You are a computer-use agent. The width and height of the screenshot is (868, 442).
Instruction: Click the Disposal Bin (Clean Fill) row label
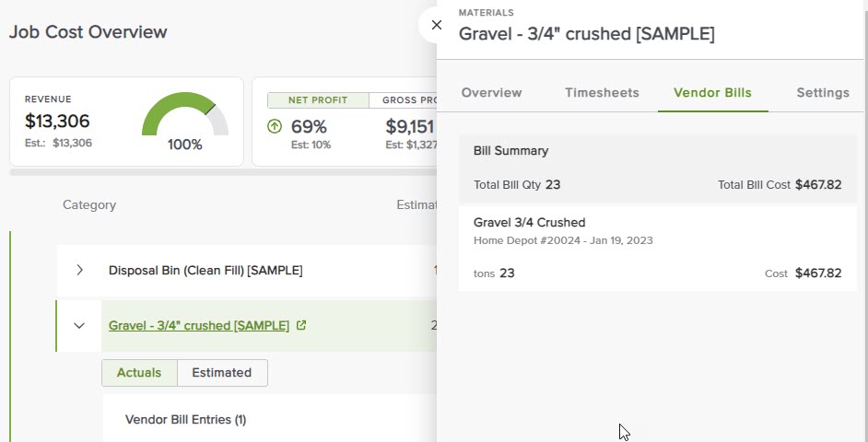coord(205,270)
